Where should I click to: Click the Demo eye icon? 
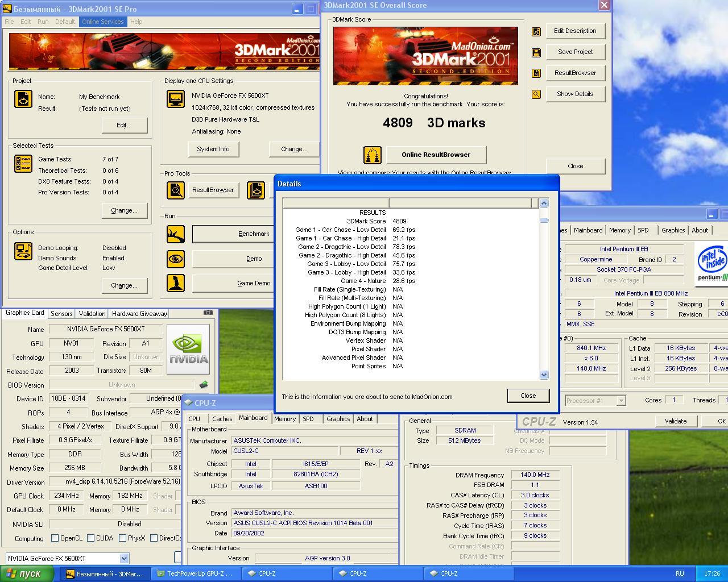click(175, 259)
